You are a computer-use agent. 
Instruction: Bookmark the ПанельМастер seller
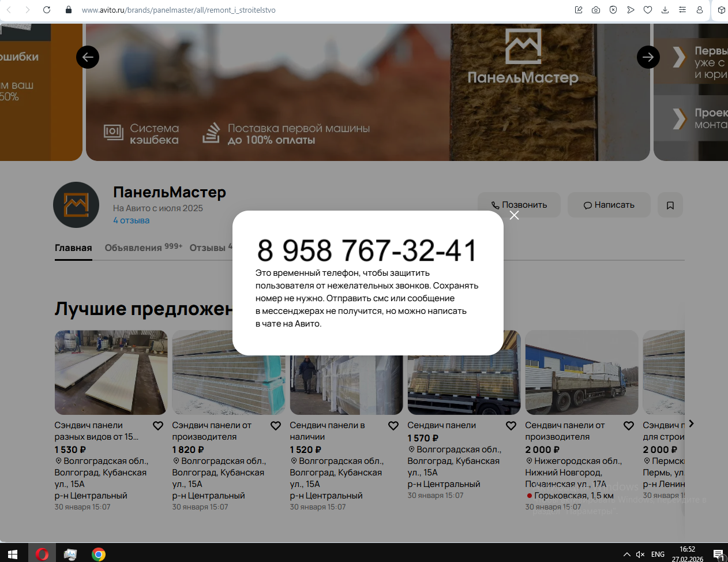click(670, 205)
